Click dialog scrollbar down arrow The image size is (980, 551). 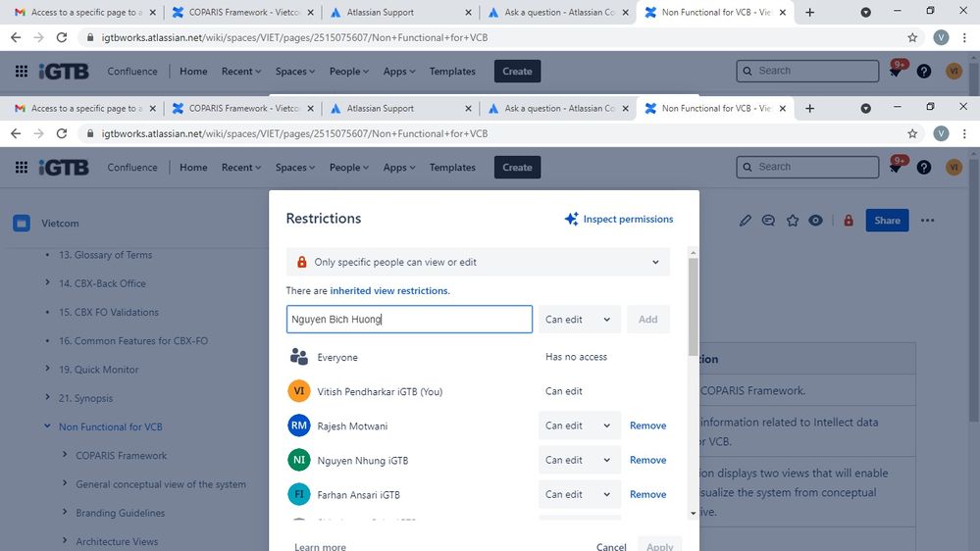(x=694, y=513)
